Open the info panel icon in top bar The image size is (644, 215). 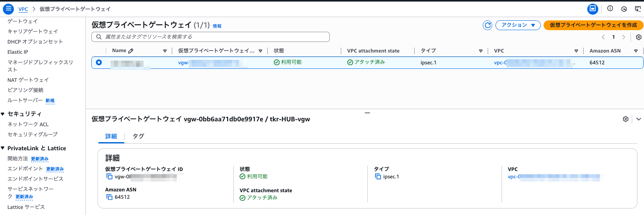pos(610,9)
